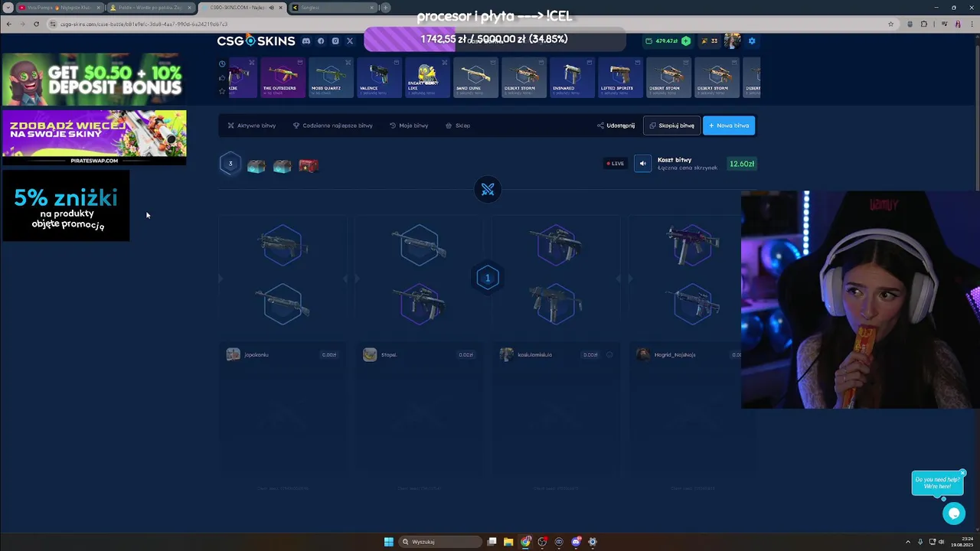
Task: Open Discord from taskbar
Action: [576, 542]
